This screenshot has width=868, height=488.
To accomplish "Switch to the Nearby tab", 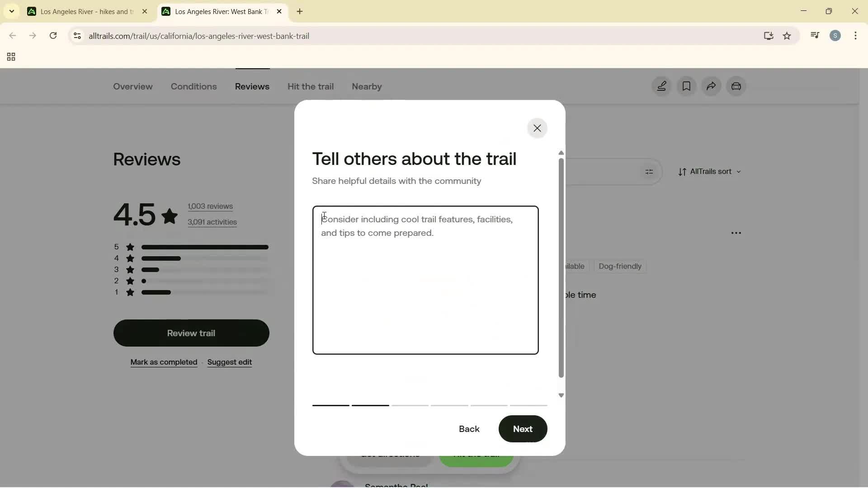I will click(x=366, y=86).
